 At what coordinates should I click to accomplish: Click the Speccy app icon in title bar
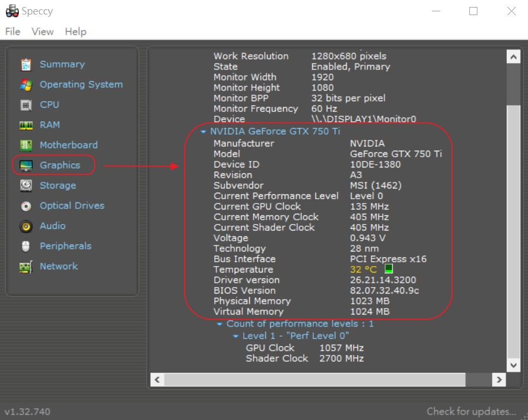coord(12,11)
